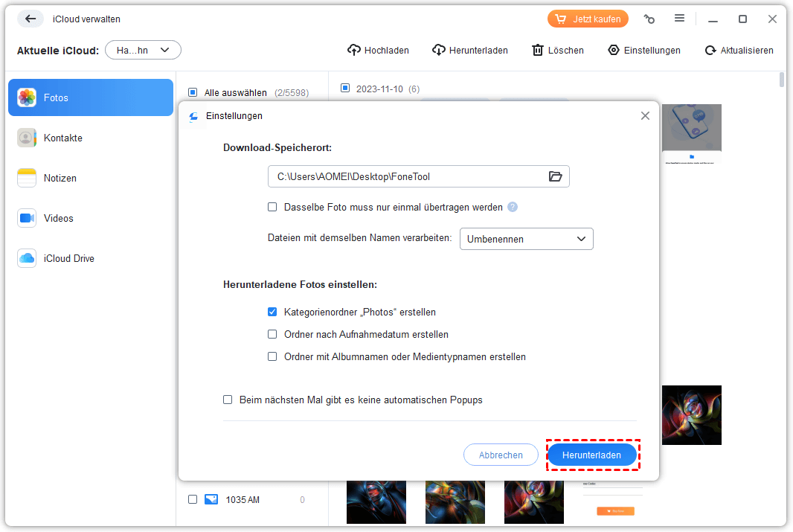793x532 pixels.
Task: Click the help question mark icon
Action: point(513,207)
